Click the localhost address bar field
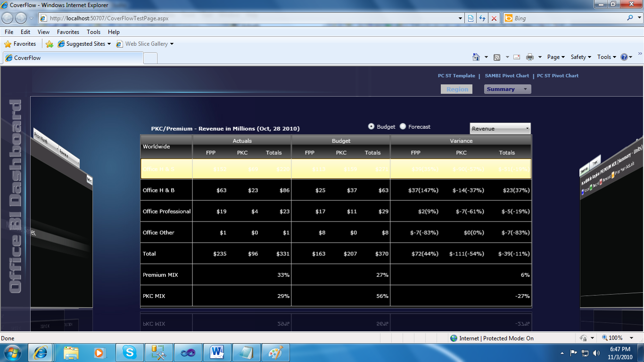644x362 pixels. [251, 18]
